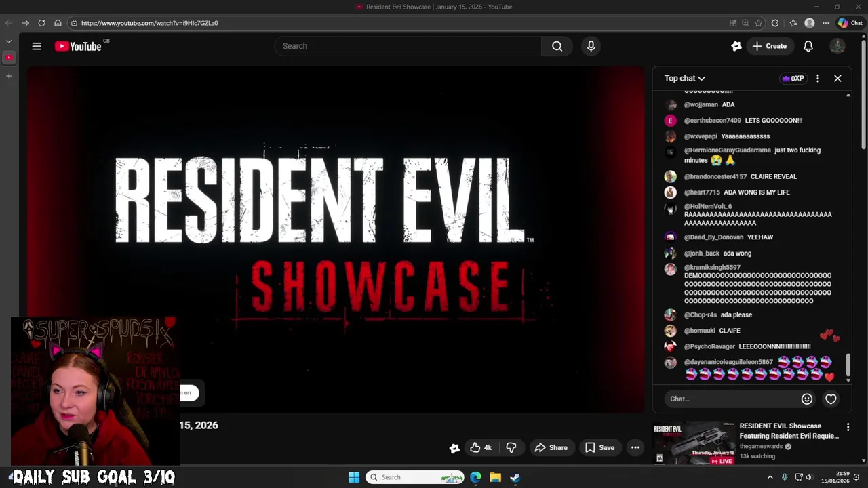Open Copilot Chat in browser
The image size is (868, 488).
pos(850,23)
